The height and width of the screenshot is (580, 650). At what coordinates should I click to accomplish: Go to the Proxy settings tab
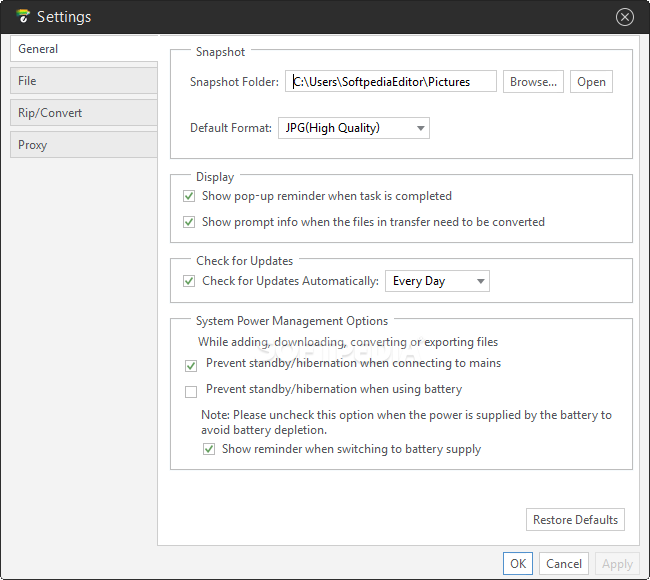84,145
